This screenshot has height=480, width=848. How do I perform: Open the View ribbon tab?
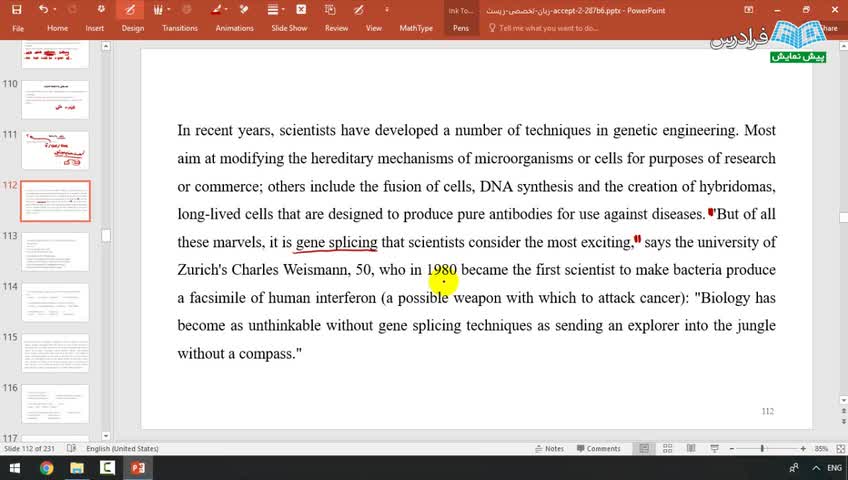[x=374, y=28]
